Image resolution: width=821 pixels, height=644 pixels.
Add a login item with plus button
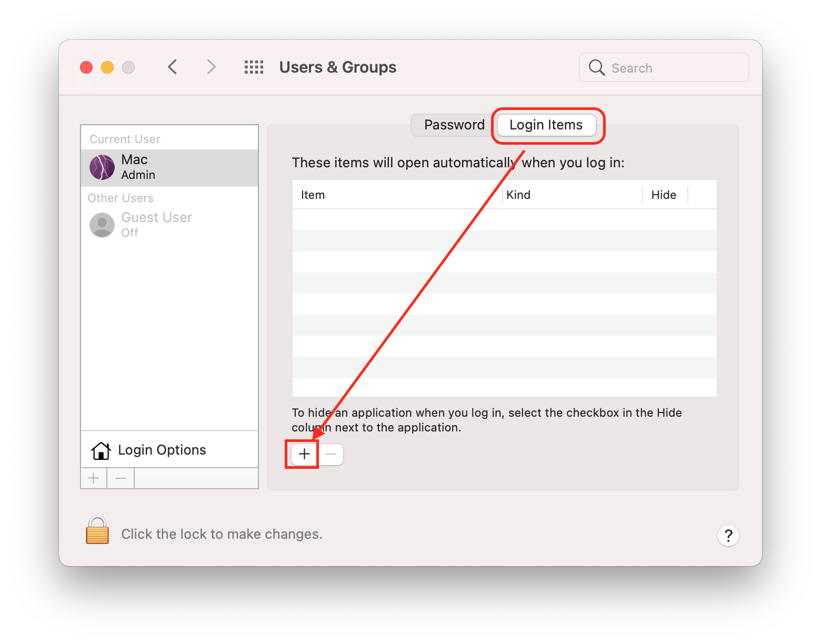pos(304,454)
